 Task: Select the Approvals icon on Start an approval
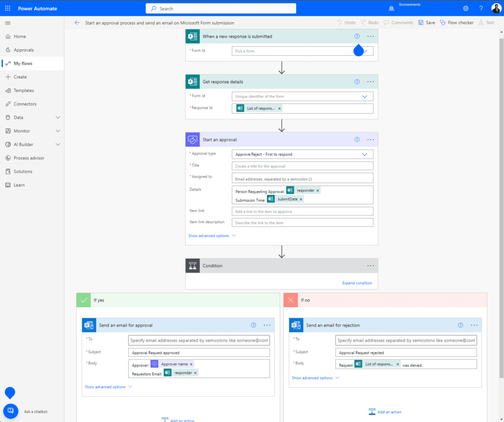192,139
